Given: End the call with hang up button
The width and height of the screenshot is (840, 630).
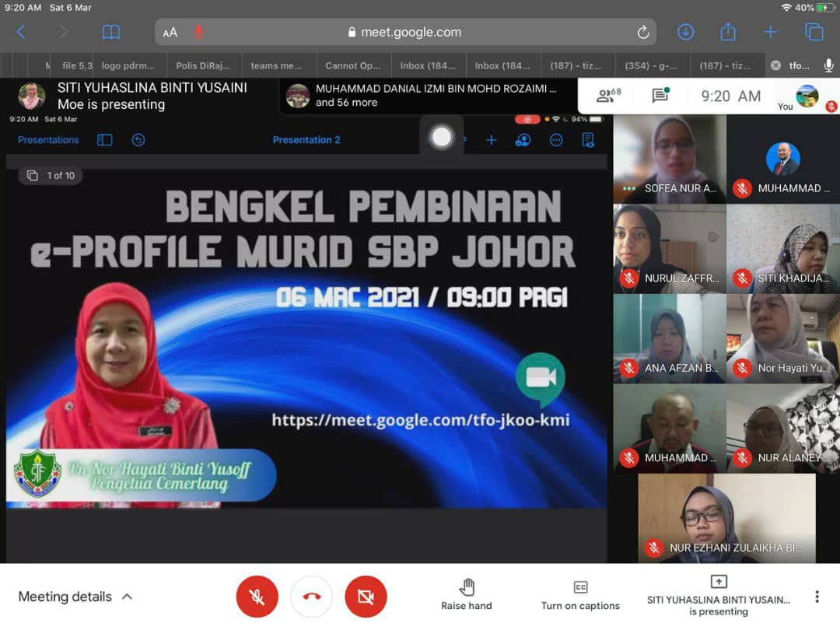Looking at the screenshot, I should (311, 597).
